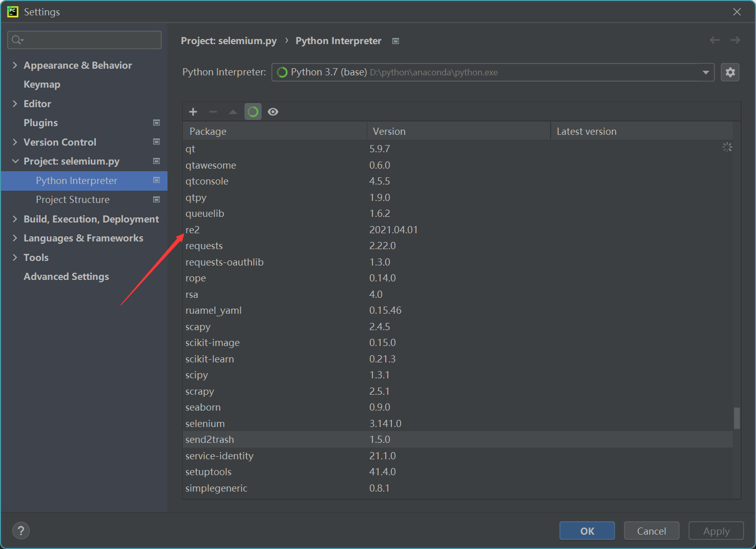Select the requests-oauthlib package row
The image size is (756, 549).
(x=458, y=262)
